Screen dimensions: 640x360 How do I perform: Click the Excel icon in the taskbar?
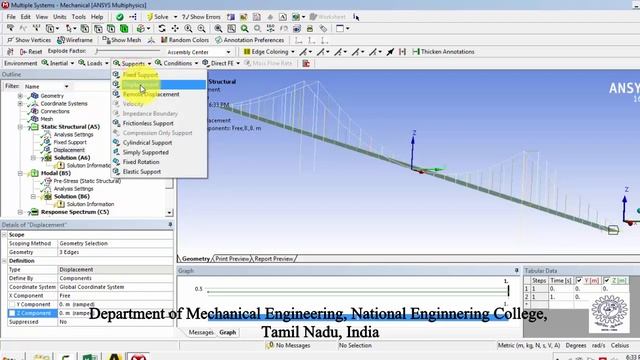90,357
